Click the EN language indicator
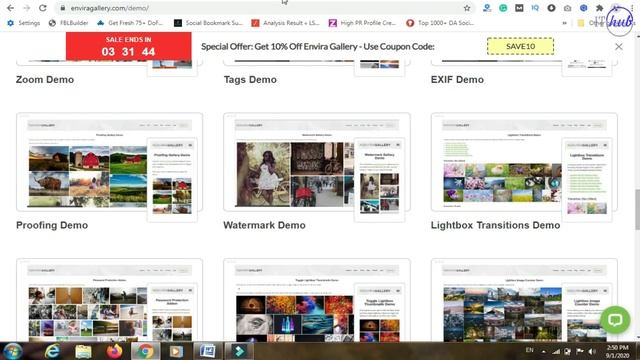 click(x=529, y=350)
